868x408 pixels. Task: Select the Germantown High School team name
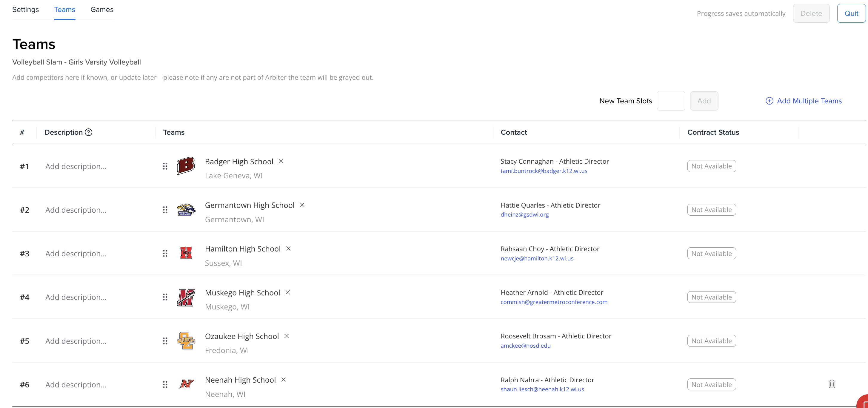[250, 205]
